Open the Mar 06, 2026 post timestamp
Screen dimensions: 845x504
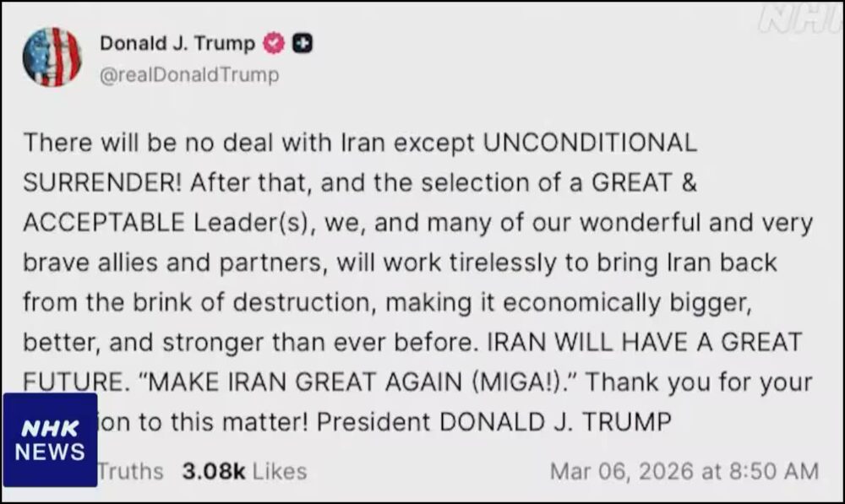pyautogui.click(x=684, y=471)
